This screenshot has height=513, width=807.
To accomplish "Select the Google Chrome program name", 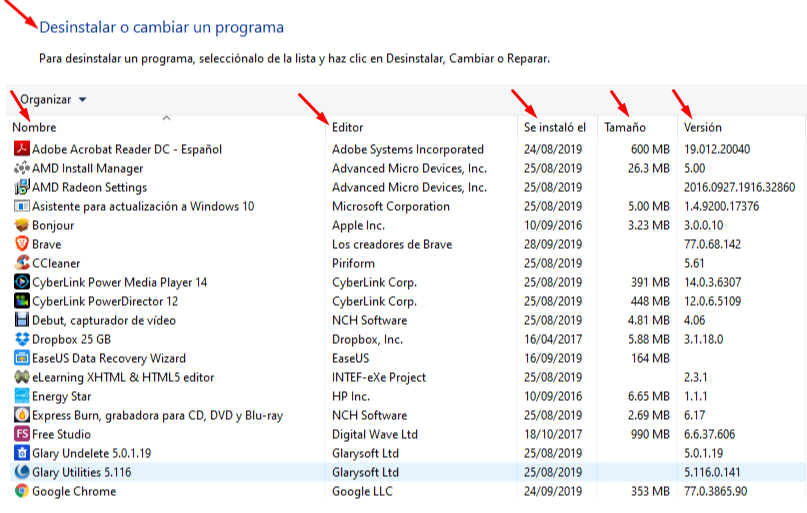I will tap(74, 491).
